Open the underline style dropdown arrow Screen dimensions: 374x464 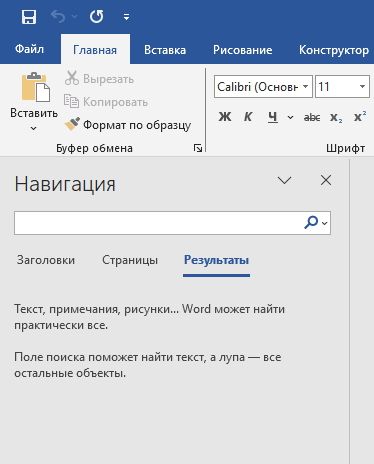point(290,117)
